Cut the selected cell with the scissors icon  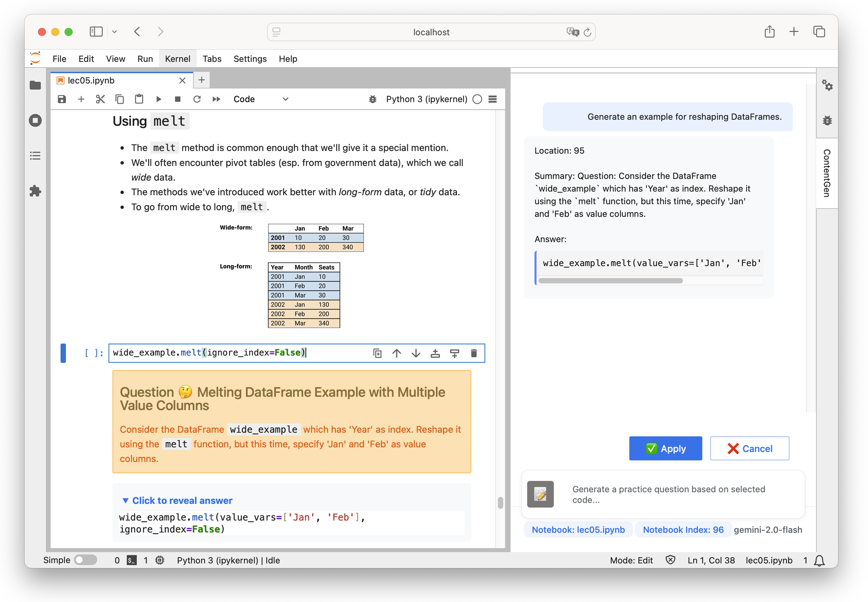coord(100,99)
